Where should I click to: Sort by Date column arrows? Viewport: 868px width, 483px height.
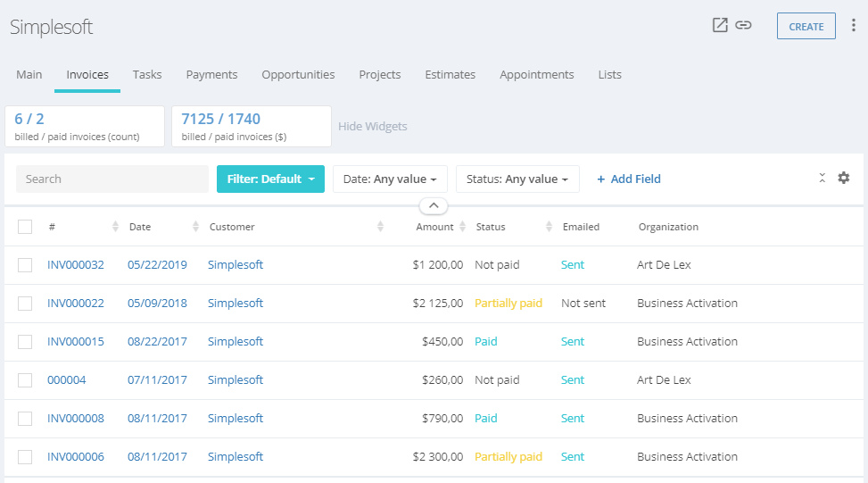[195, 227]
